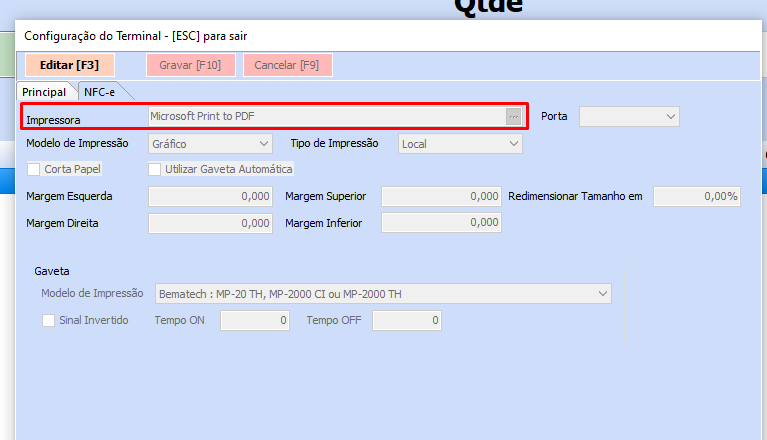
Task: Click the Impressora text field
Action: pos(326,117)
